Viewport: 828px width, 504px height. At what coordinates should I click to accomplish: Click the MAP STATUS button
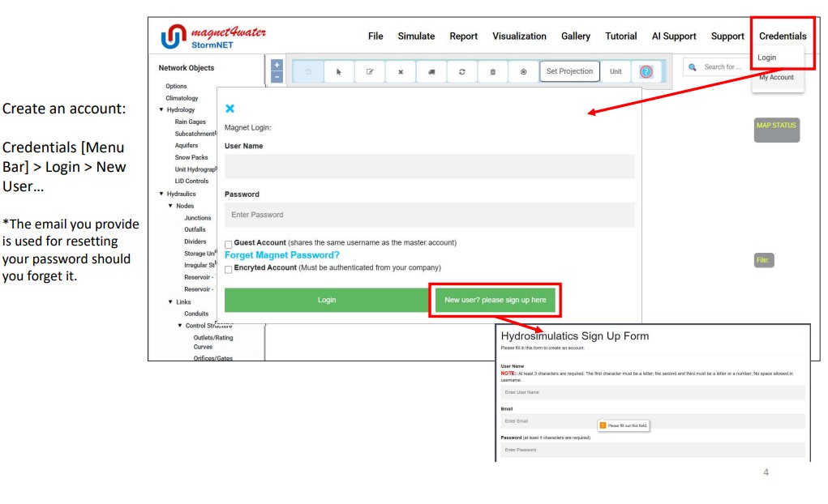click(776, 130)
